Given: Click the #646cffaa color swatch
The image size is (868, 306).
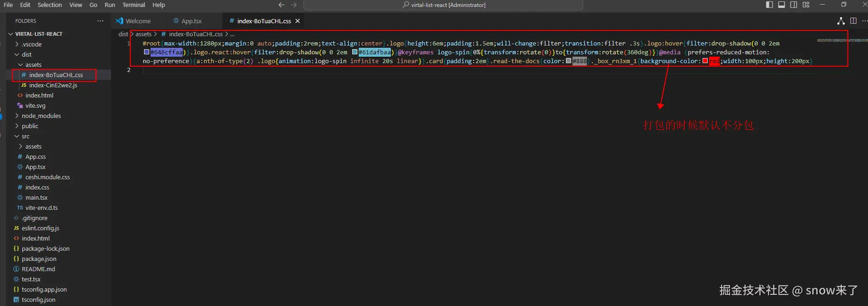Looking at the screenshot, I should (x=146, y=52).
